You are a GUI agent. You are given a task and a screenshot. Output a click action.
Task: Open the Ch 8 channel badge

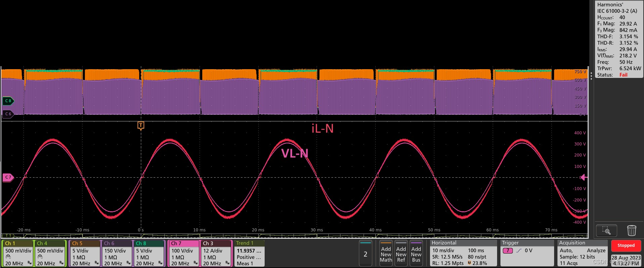[149, 253]
